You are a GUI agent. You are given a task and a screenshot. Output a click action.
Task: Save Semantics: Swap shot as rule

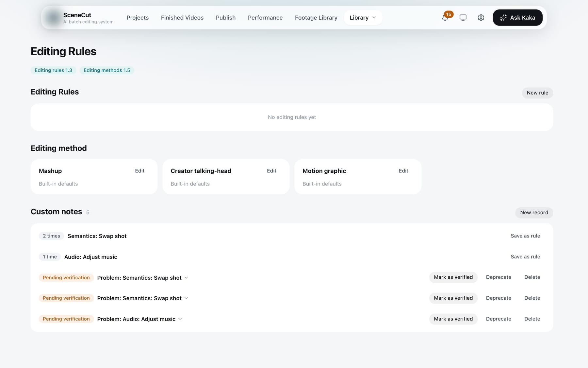(525, 236)
